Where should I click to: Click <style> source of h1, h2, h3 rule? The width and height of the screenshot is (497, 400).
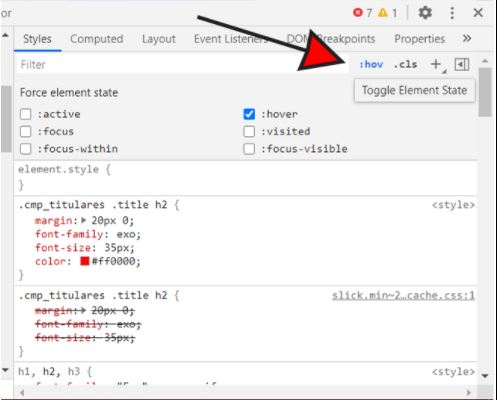453,372
